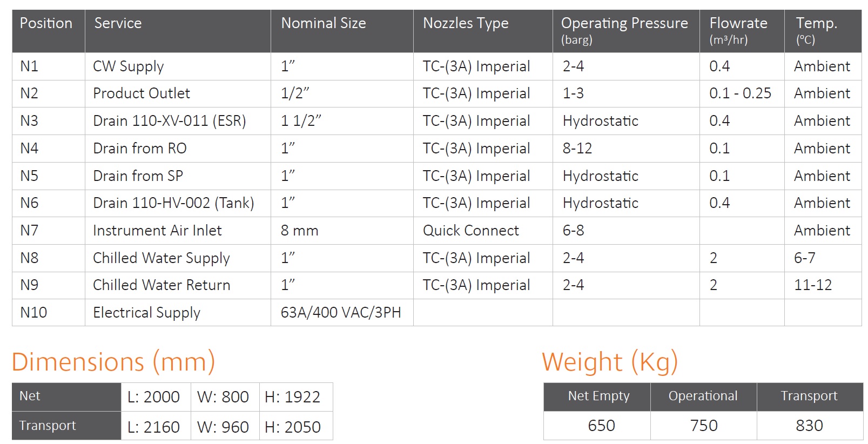Select the Service column header
868x444 pixels.
pos(178,31)
